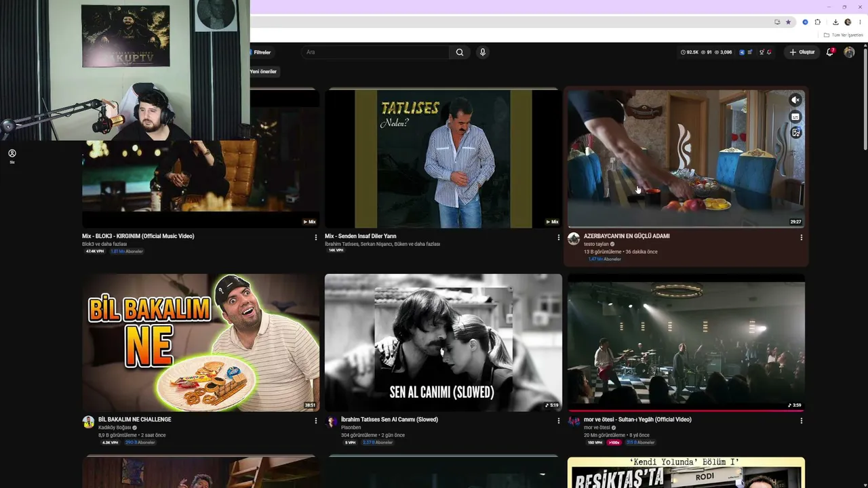Open Chrome three-dot menu
Viewport: 868px width, 488px height.
[x=860, y=22]
